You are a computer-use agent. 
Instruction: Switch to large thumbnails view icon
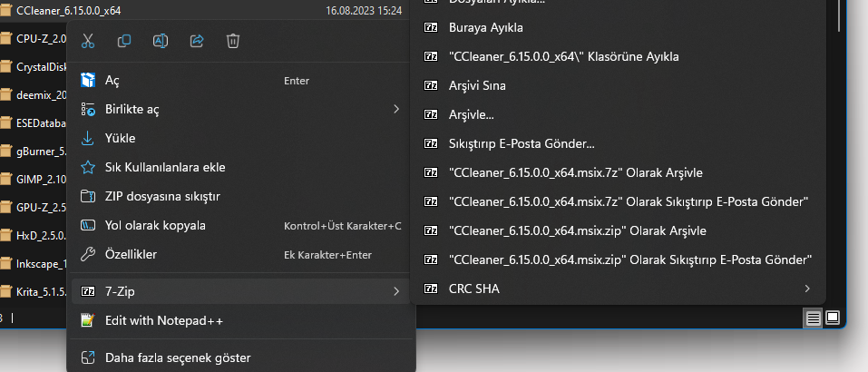pyautogui.click(x=833, y=318)
